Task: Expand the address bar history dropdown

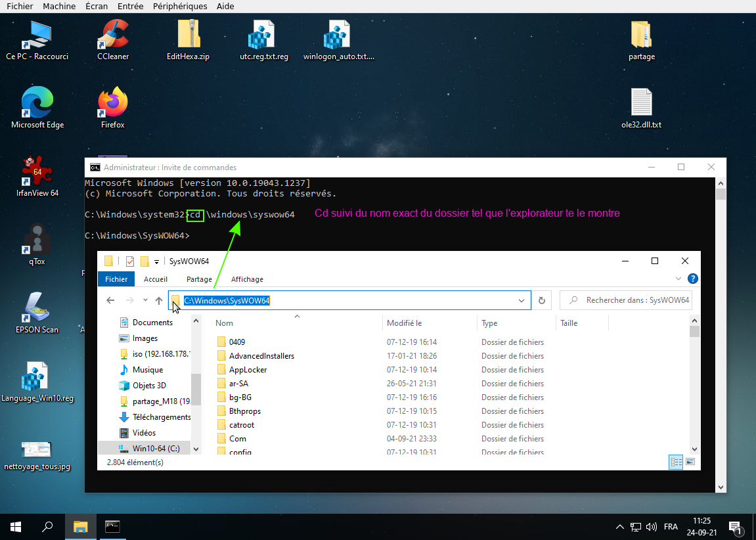Action: (x=522, y=300)
